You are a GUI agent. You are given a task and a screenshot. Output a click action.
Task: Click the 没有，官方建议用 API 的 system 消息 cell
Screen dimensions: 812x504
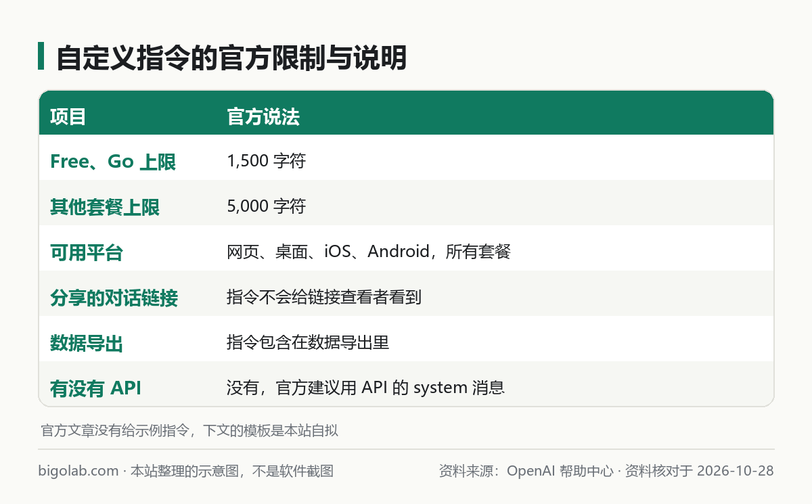tap(366, 388)
